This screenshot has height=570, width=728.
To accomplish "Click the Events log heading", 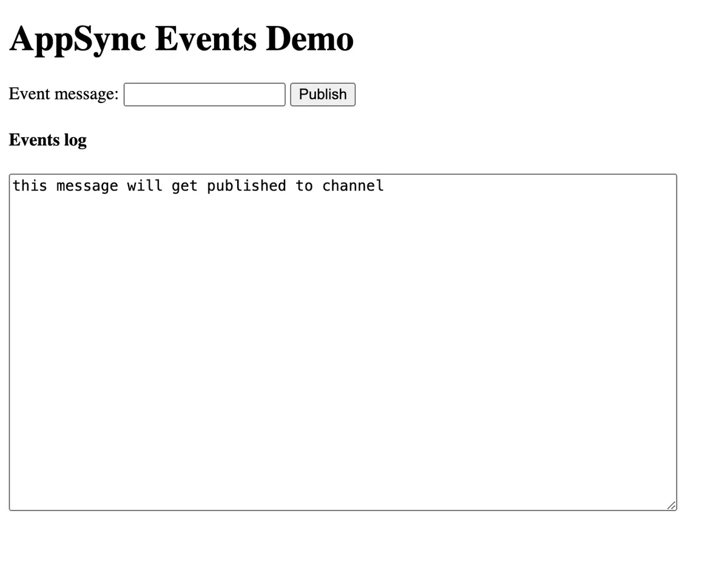I will point(47,139).
